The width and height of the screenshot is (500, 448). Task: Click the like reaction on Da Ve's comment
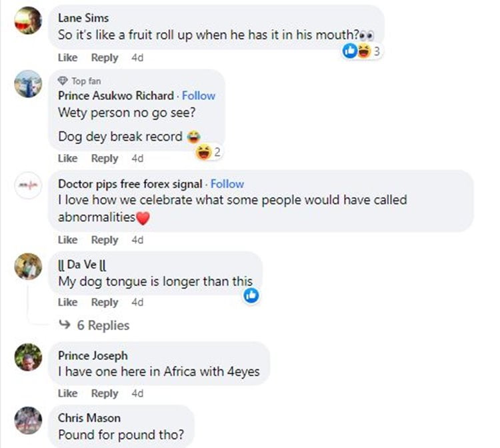tap(251, 295)
